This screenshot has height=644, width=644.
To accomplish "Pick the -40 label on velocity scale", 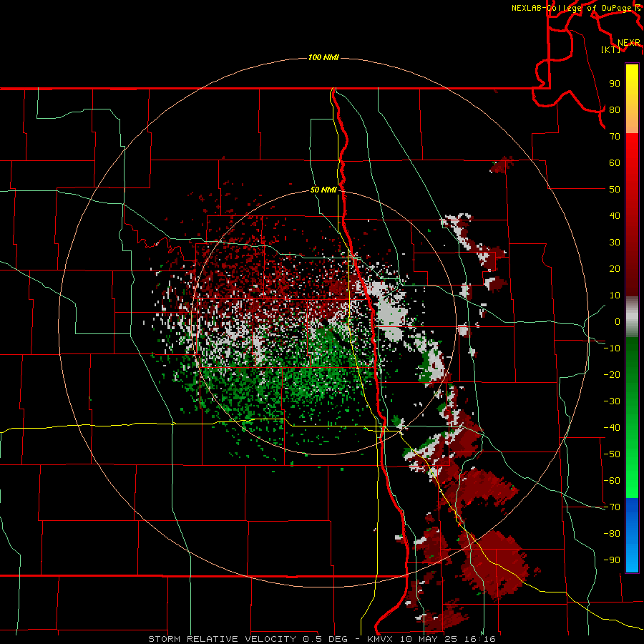I will (x=612, y=428).
